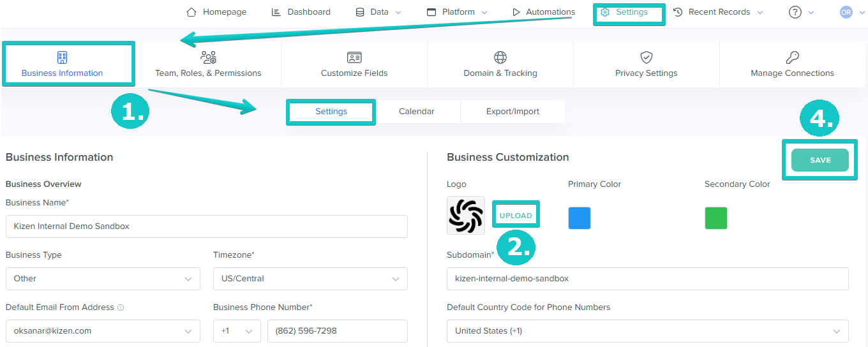Click the Customize Fields card icon
The image size is (868, 347).
click(x=354, y=57)
